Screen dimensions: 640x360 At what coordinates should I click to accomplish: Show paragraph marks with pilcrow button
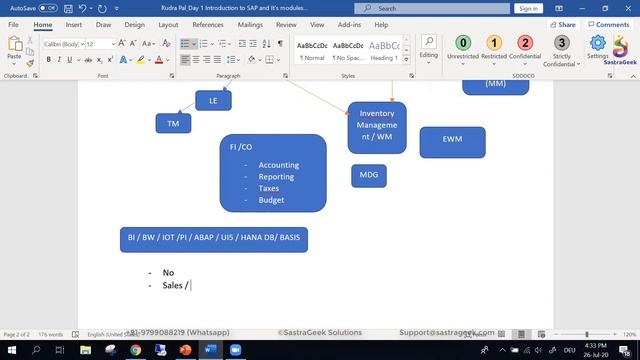tap(280, 43)
